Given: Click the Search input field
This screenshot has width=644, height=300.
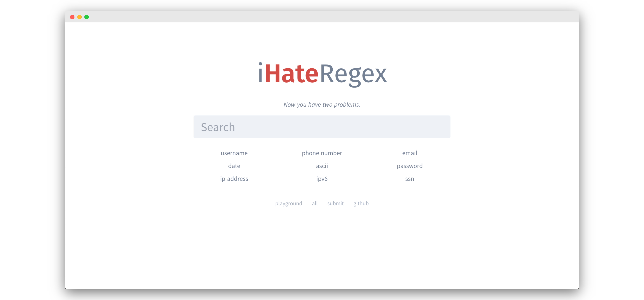Looking at the screenshot, I should tap(322, 127).
